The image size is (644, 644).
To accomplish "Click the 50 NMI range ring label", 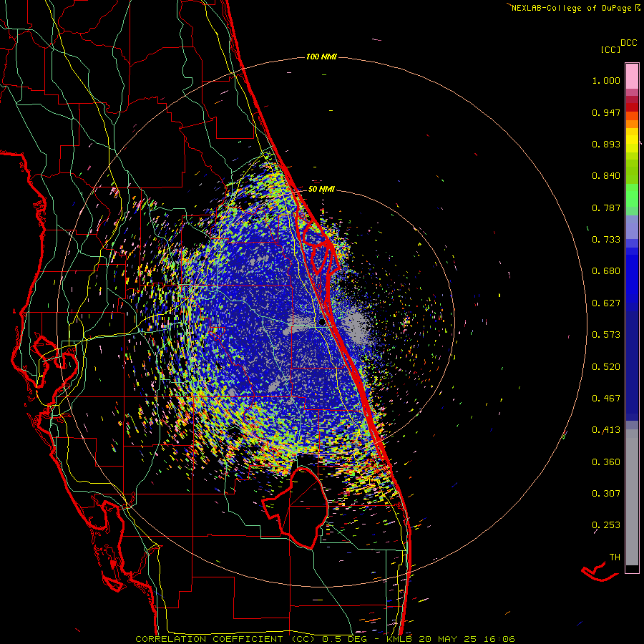I will [321, 190].
